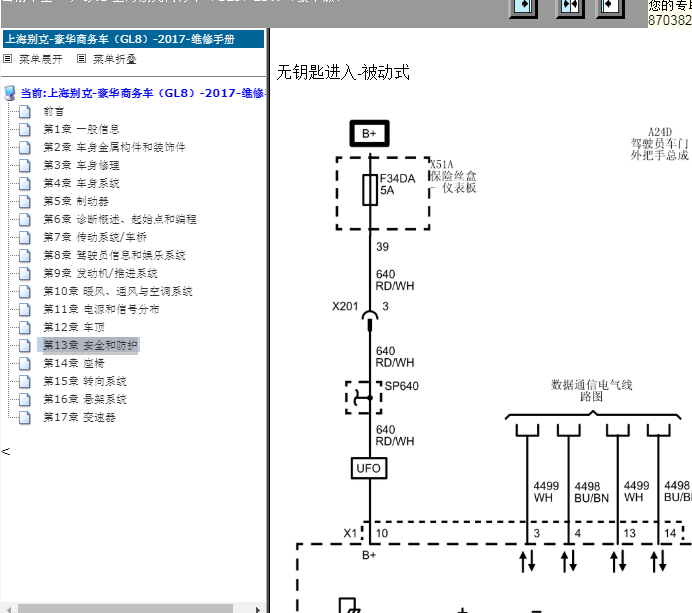Click the 菜单展开 expand-menu button
Screen dimensions: 692x613
[34, 59]
